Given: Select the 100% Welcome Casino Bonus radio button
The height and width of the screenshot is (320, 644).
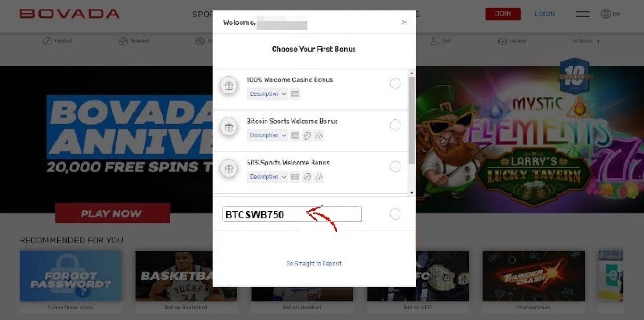Looking at the screenshot, I should [395, 83].
